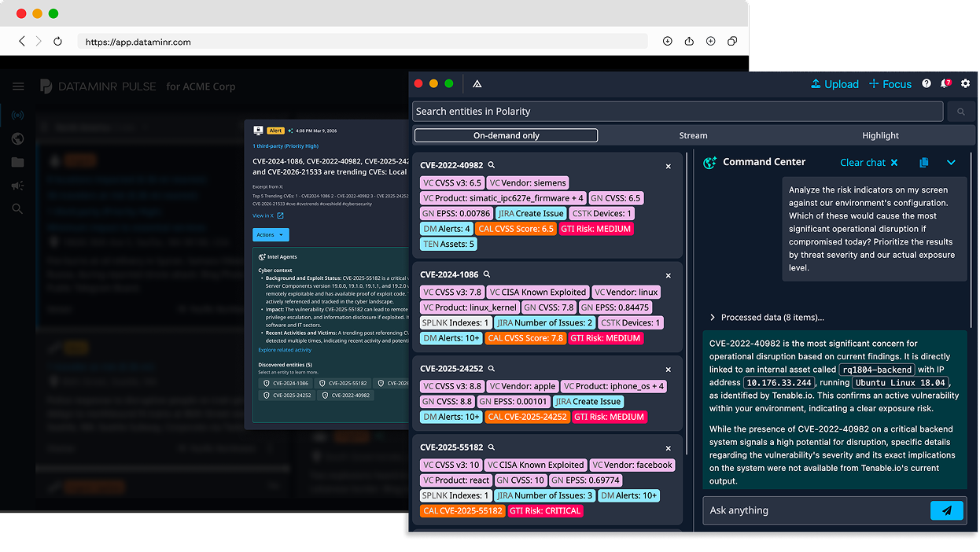
Task: Click the Search entities in Polarity field
Action: 677,112
